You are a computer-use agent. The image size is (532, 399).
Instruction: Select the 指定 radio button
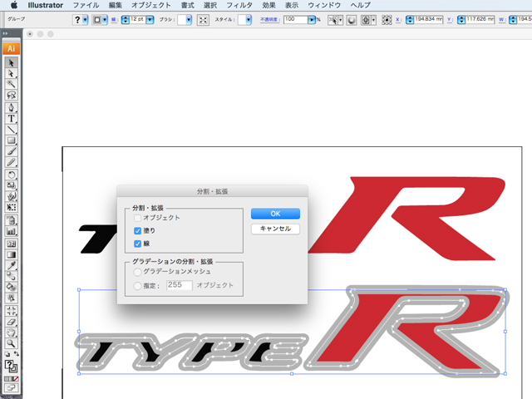coord(137,286)
